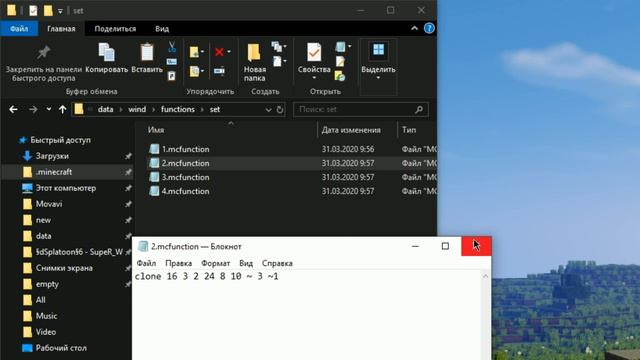Click the Edit icon in Открыть group
The image size is (640, 360).
(340, 61)
